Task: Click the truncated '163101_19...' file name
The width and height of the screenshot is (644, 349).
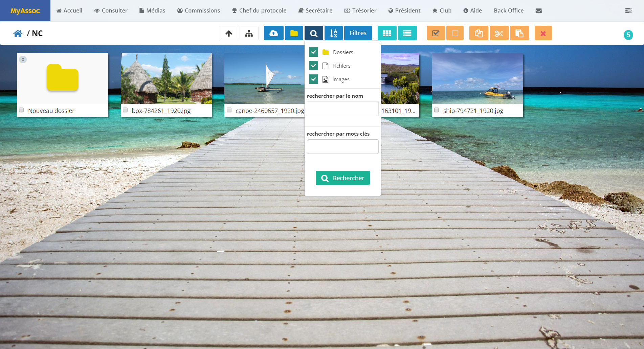Action: pos(398,111)
